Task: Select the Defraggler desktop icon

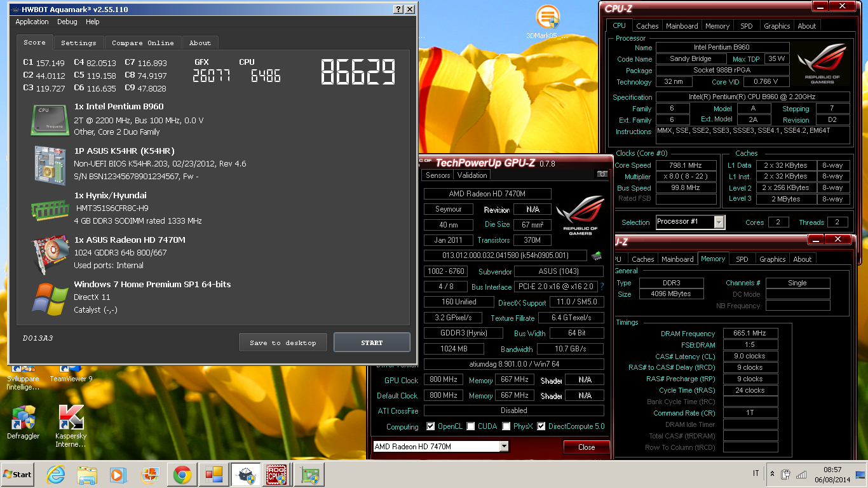Action: [24, 423]
